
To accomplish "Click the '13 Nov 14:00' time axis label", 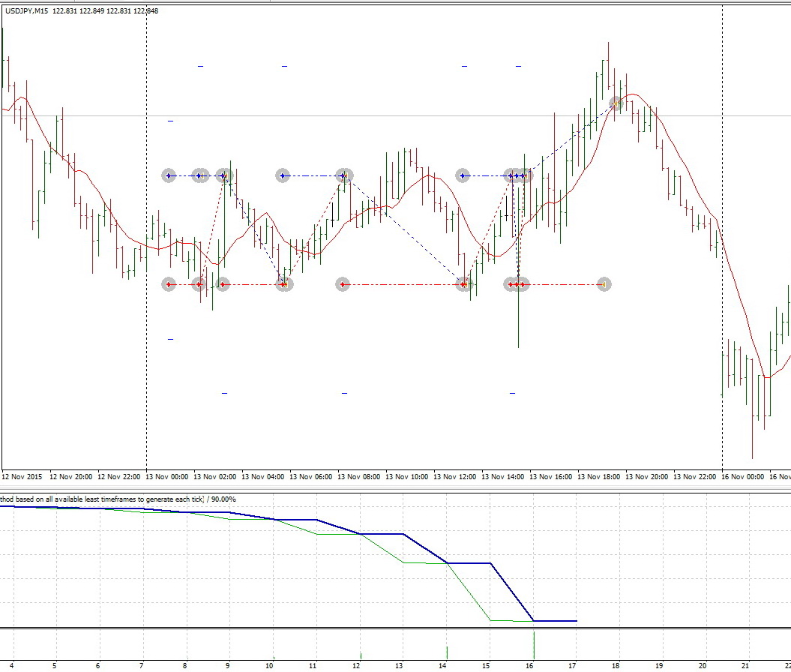I will click(x=502, y=477).
